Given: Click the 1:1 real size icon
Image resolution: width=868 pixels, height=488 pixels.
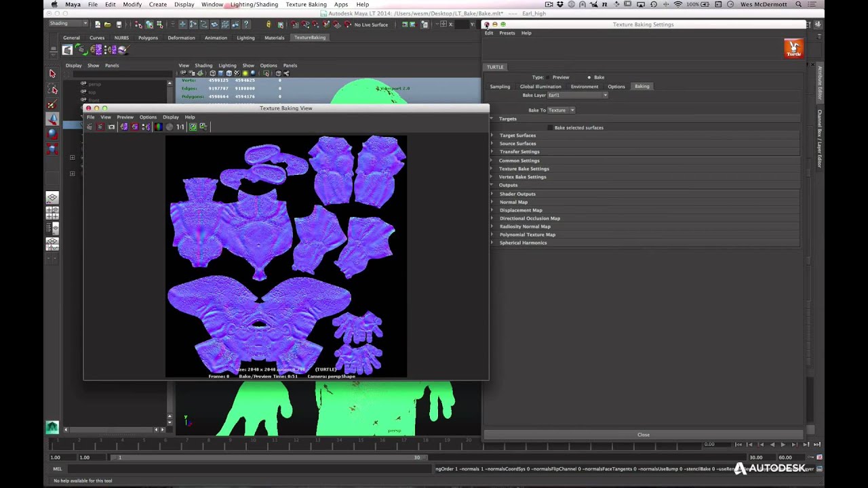Looking at the screenshot, I should coord(180,127).
